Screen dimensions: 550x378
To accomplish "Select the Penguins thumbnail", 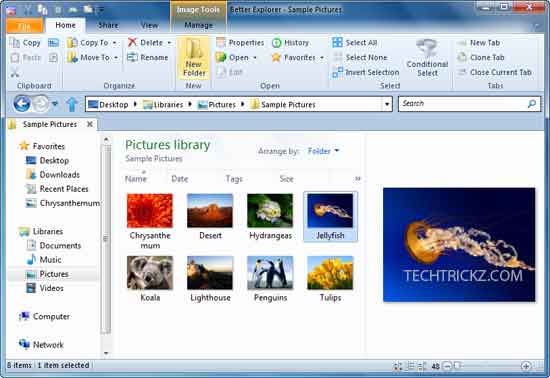I will 270,278.
